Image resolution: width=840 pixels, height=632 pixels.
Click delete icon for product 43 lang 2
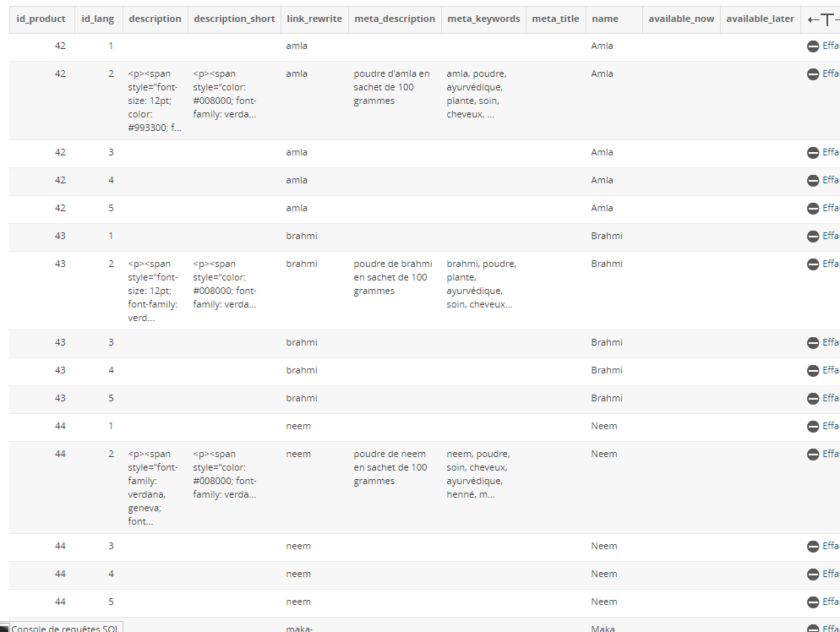(x=813, y=264)
